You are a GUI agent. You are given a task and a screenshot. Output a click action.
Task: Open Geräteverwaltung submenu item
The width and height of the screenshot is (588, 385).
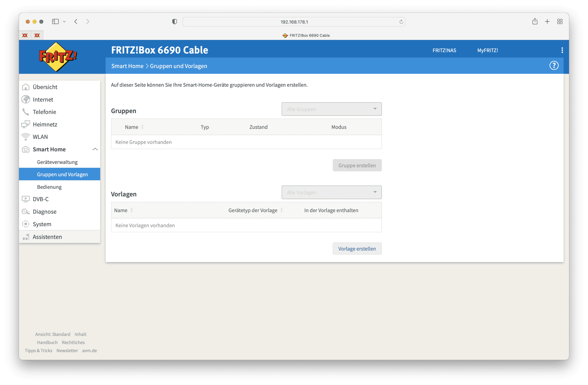(60, 162)
